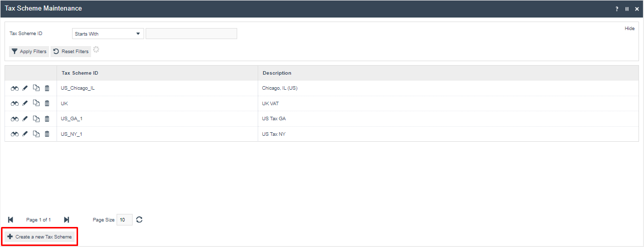Viewport: 644px width, 247px height.
Task: Edit the UK tax scheme
Action: pos(25,104)
